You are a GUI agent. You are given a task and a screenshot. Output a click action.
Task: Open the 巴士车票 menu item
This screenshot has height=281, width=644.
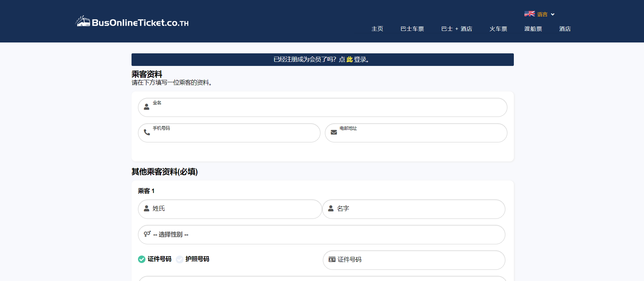412,29
